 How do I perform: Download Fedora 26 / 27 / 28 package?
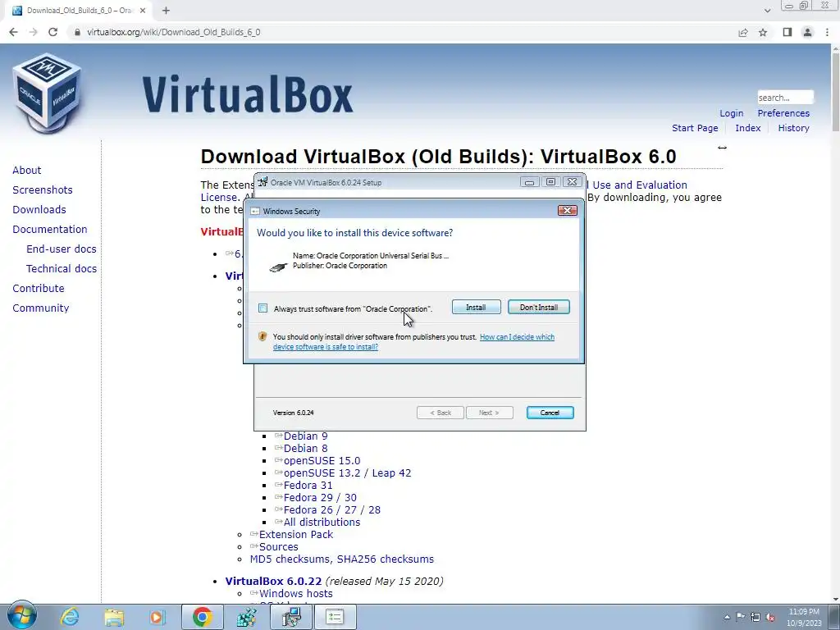pyautogui.click(x=332, y=510)
